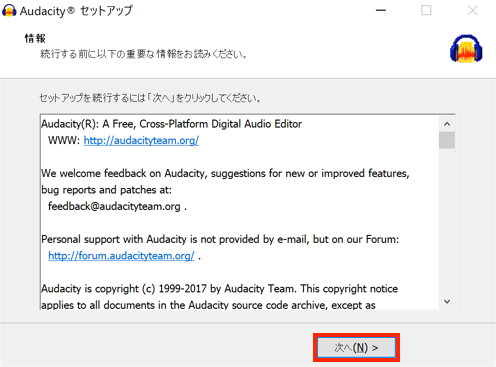Close the Audacity setup dialog
496x367 pixels.
click(472, 10)
